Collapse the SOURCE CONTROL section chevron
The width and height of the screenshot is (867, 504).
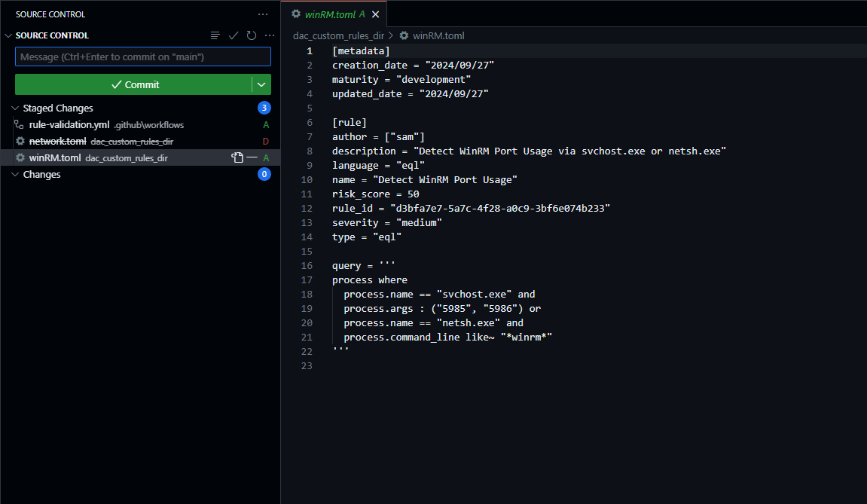pyautogui.click(x=8, y=35)
